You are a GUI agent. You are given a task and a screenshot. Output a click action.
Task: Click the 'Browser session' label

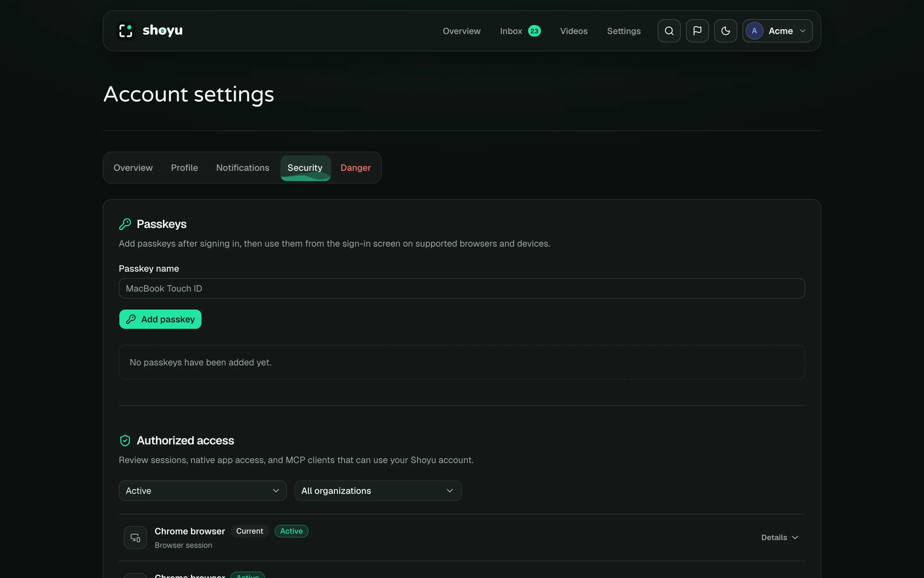point(183,545)
